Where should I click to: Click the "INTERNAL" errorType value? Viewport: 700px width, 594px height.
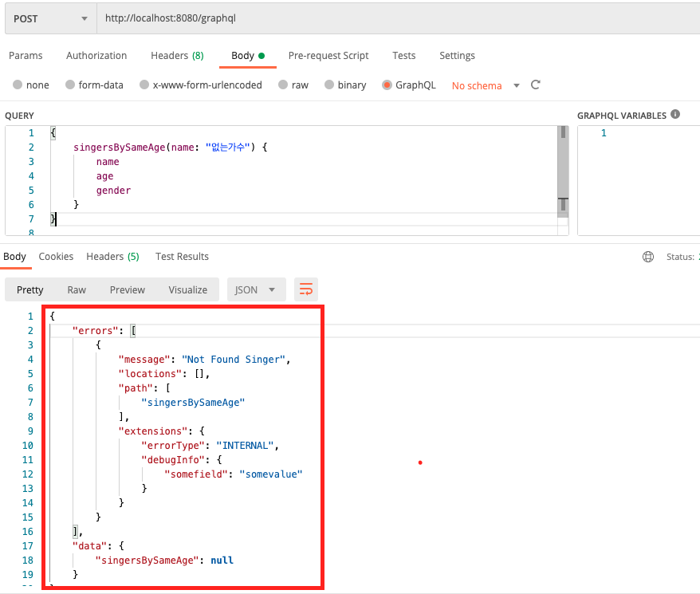click(245, 446)
